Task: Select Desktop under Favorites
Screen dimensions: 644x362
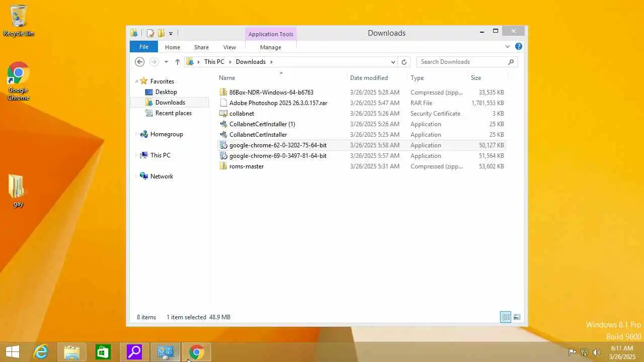Action: point(166,92)
